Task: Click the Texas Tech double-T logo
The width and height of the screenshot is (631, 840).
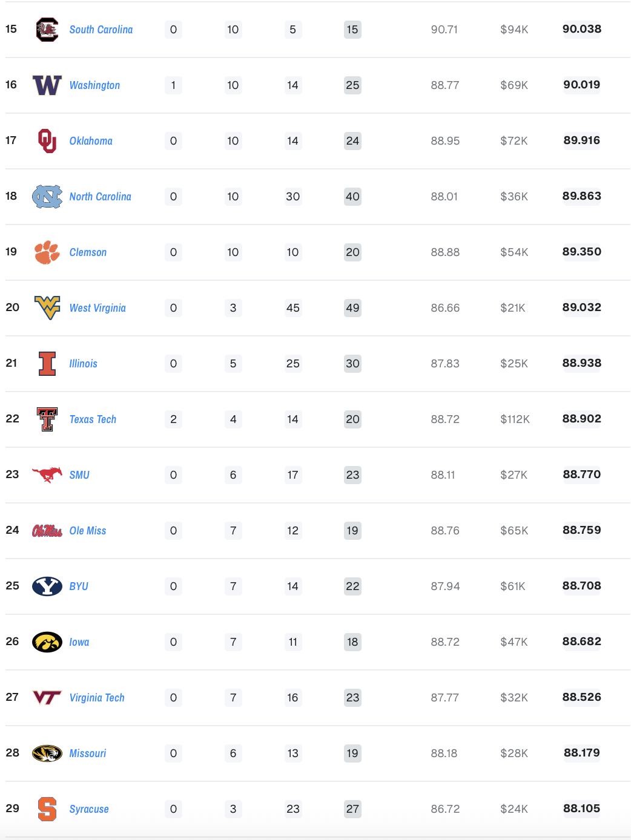Action: click(47, 419)
